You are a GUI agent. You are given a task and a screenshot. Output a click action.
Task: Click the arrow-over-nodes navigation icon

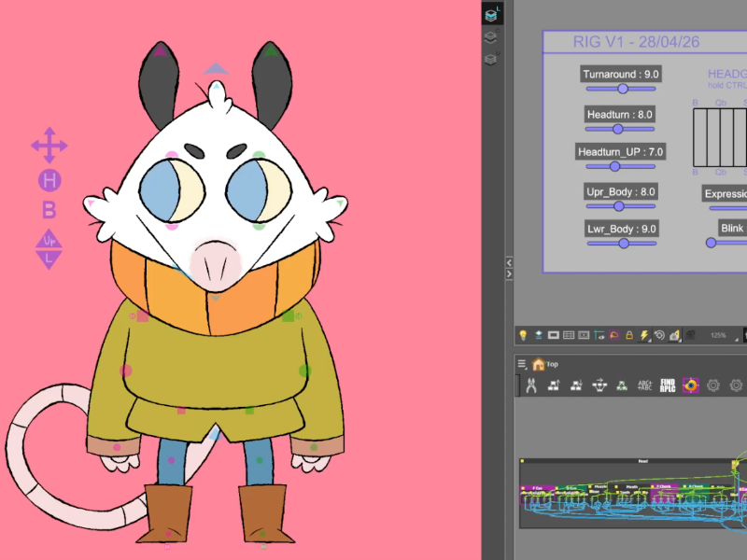[x=599, y=385]
